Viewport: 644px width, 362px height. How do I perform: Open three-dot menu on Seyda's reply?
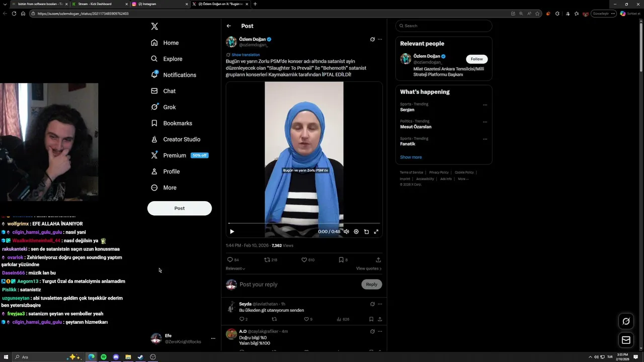point(380,304)
